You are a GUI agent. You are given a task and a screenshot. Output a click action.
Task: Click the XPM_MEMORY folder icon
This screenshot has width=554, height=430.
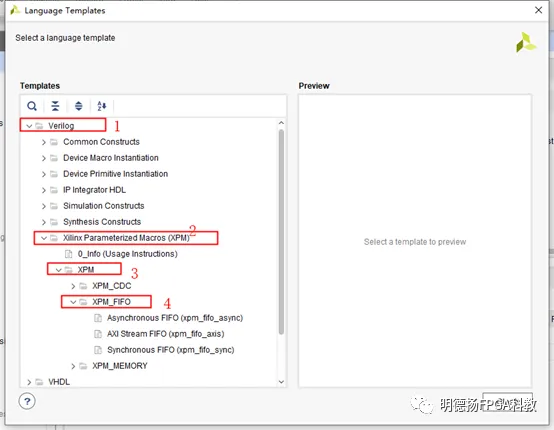(83, 366)
